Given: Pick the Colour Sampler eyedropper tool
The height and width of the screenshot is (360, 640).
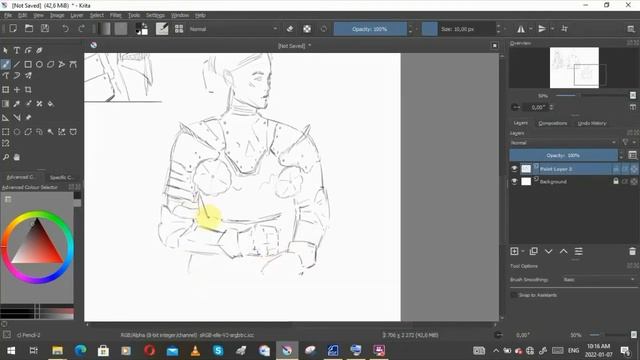Looking at the screenshot, I should point(17,104).
